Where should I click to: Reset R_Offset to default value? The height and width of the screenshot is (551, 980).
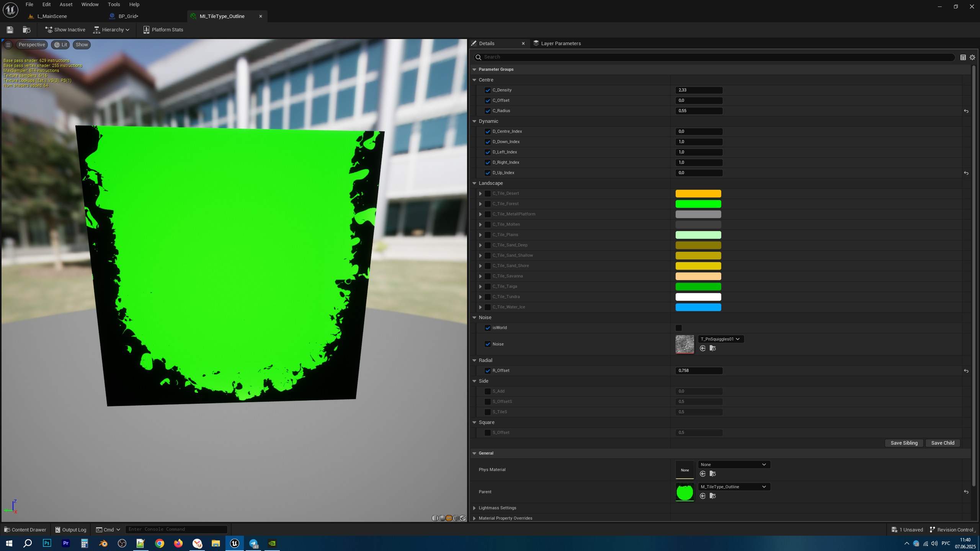[966, 371]
